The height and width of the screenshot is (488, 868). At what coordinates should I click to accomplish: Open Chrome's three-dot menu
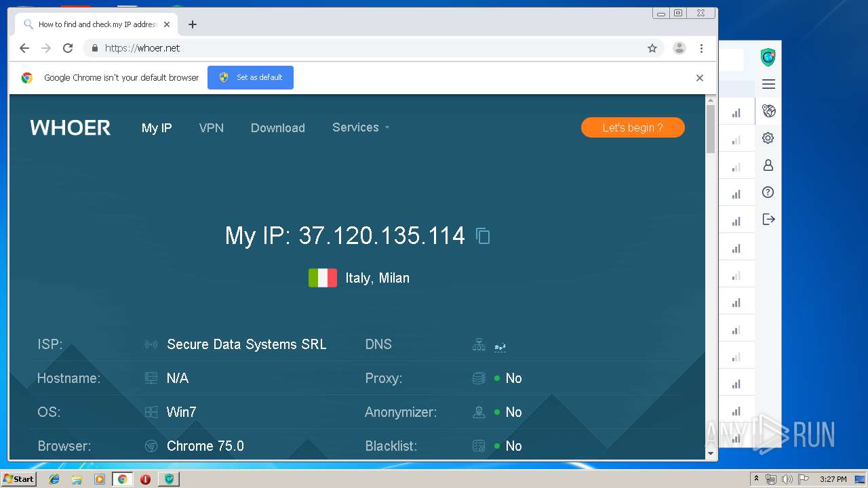pyautogui.click(x=702, y=48)
